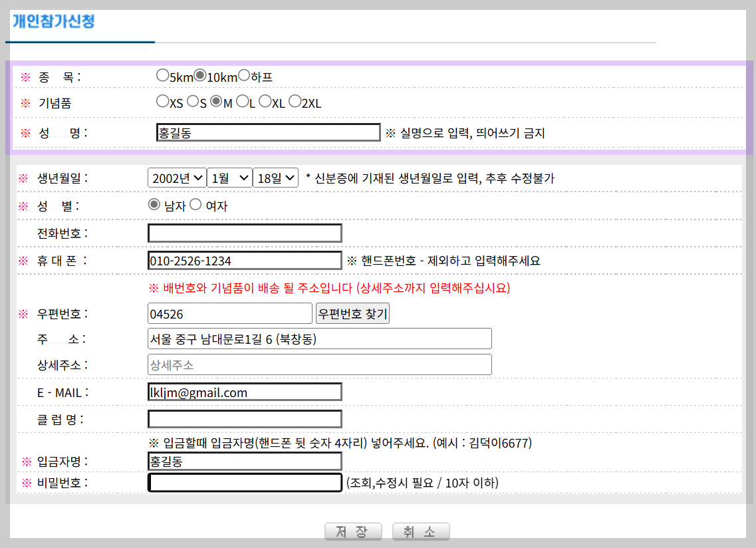This screenshot has height=548, width=756.
Task: Click the 상세주소 detailed address field
Action: point(320,364)
